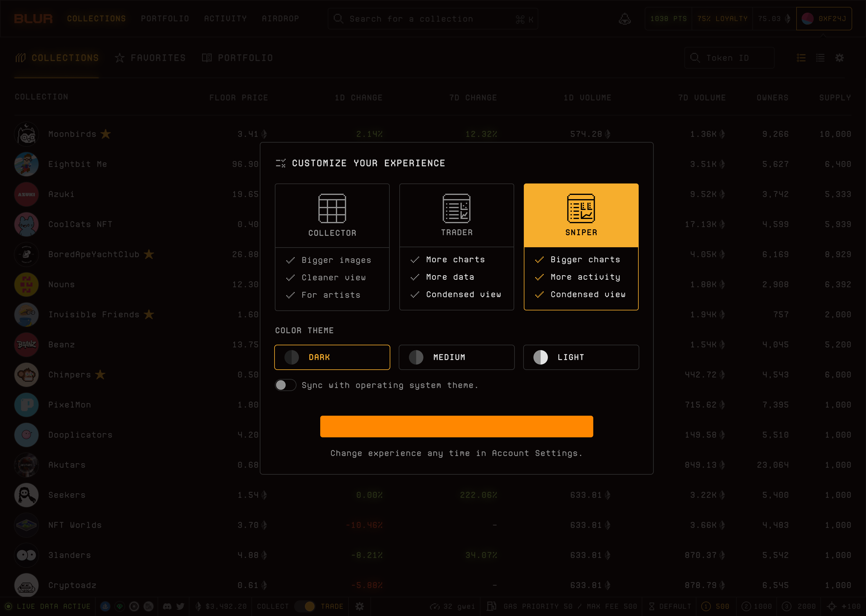Sort by Owners column header
Image resolution: width=866 pixels, height=616 pixels.
(772, 98)
